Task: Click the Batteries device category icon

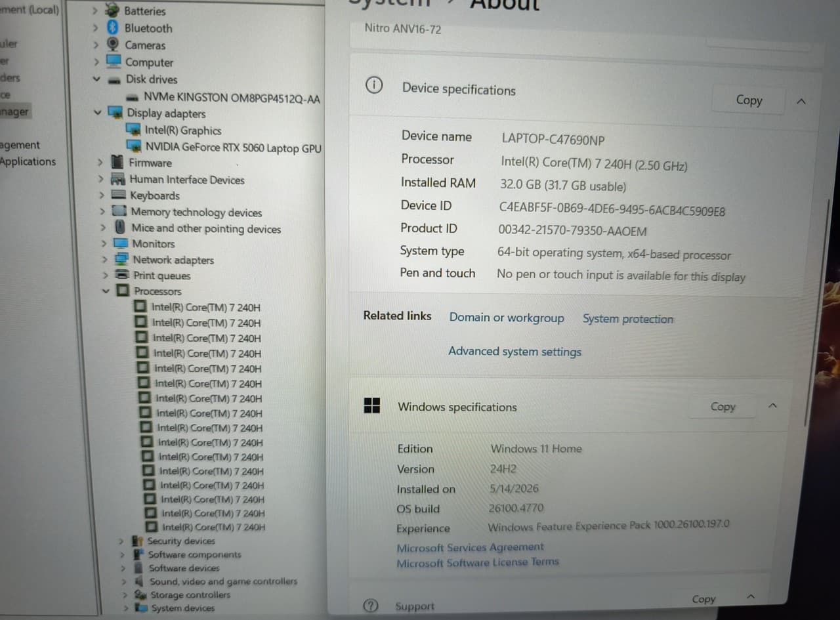Action: (x=114, y=11)
